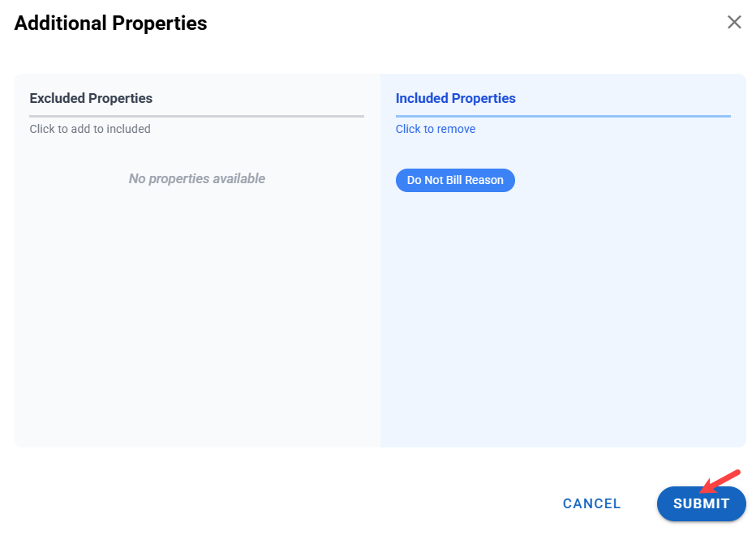This screenshot has height=535, width=756.
Task: Click the Additional Properties dialog title
Action: point(110,24)
